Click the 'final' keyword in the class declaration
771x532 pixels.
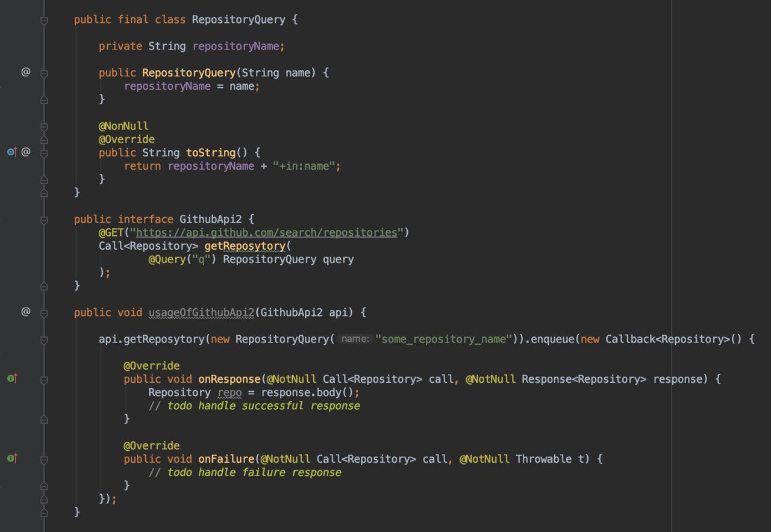pyautogui.click(x=133, y=20)
